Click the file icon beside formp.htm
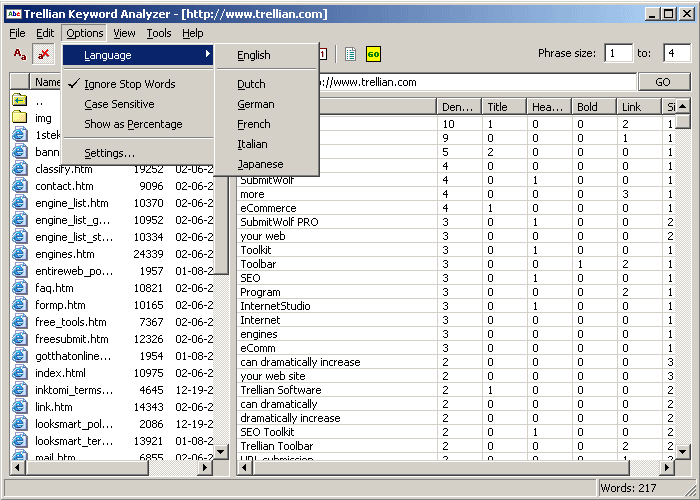 pos(19,304)
